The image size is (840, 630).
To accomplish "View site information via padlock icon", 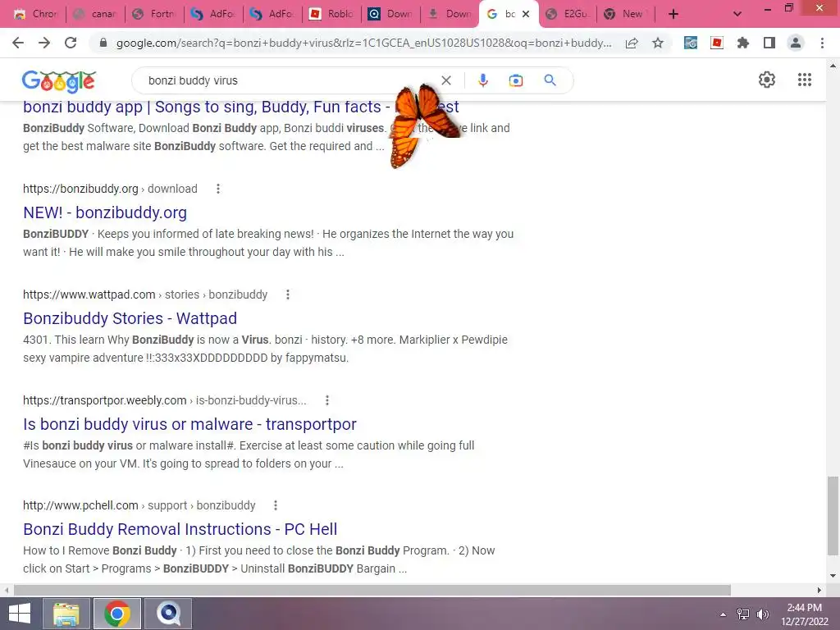I will (x=103, y=43).
